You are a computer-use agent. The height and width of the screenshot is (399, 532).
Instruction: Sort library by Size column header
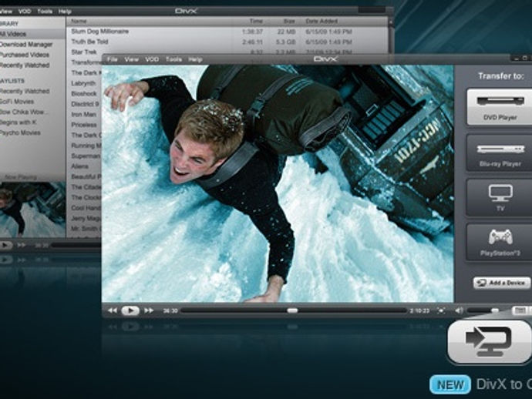pyautogui.click(x=289, y=21)
